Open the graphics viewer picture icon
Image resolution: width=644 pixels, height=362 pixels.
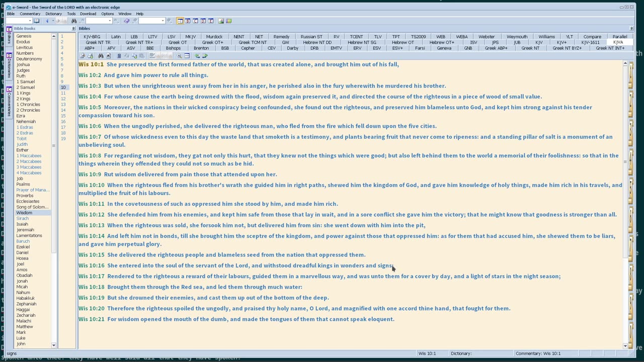[221, 21]
